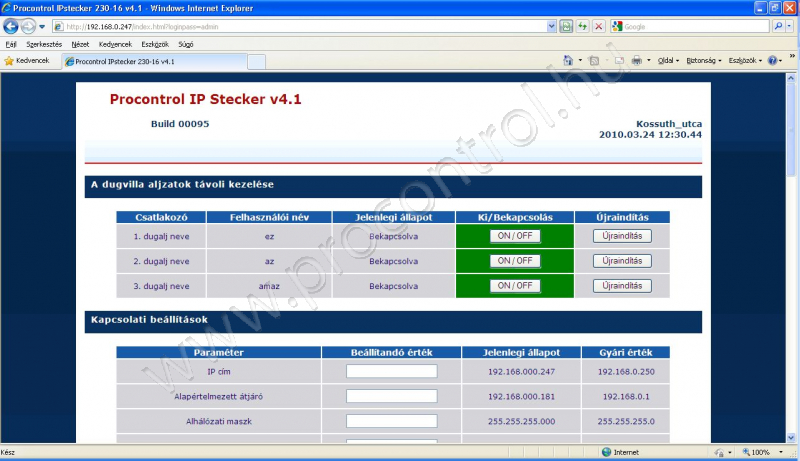
Task: Go forward with the Forward arrow button
Action: 28,26
